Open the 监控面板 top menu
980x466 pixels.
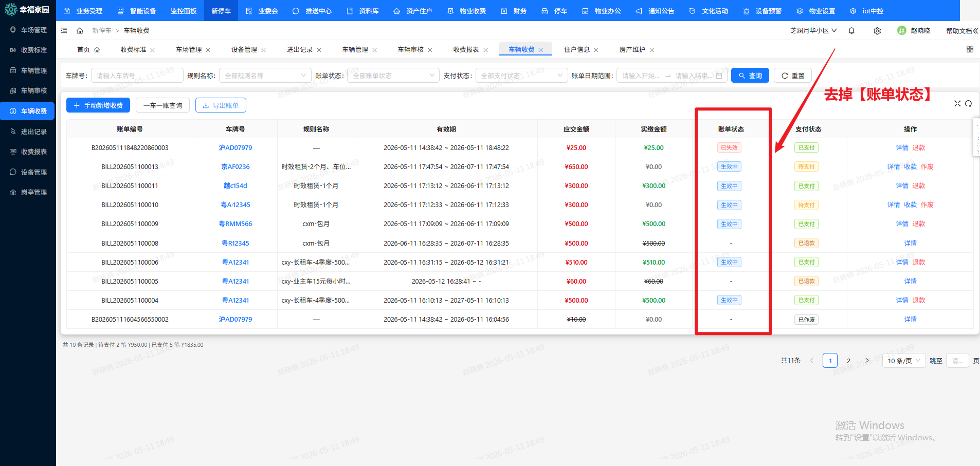pos(184,11)
